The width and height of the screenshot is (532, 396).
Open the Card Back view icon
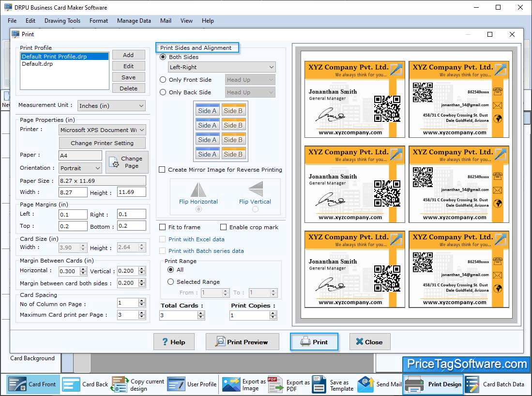[x=71, y=384]
